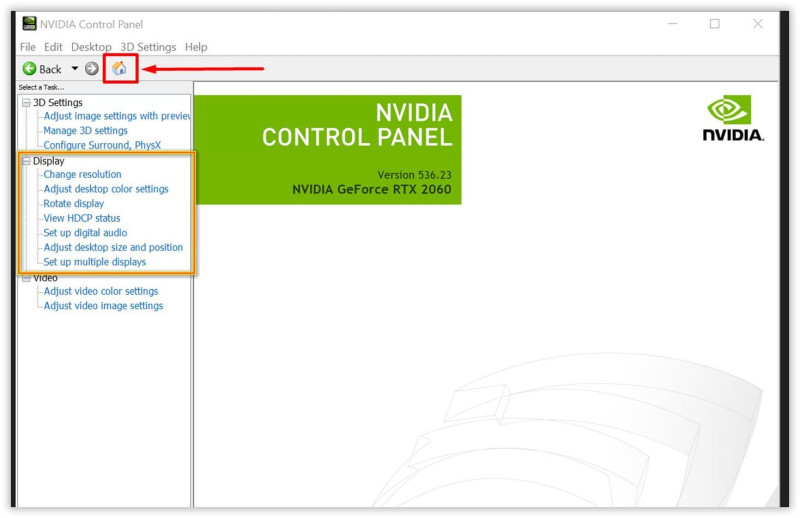Click the NVIDIA GeForce RTX 2060 text
The height and width of the screenshot is (518, 800).
(371, 190)
